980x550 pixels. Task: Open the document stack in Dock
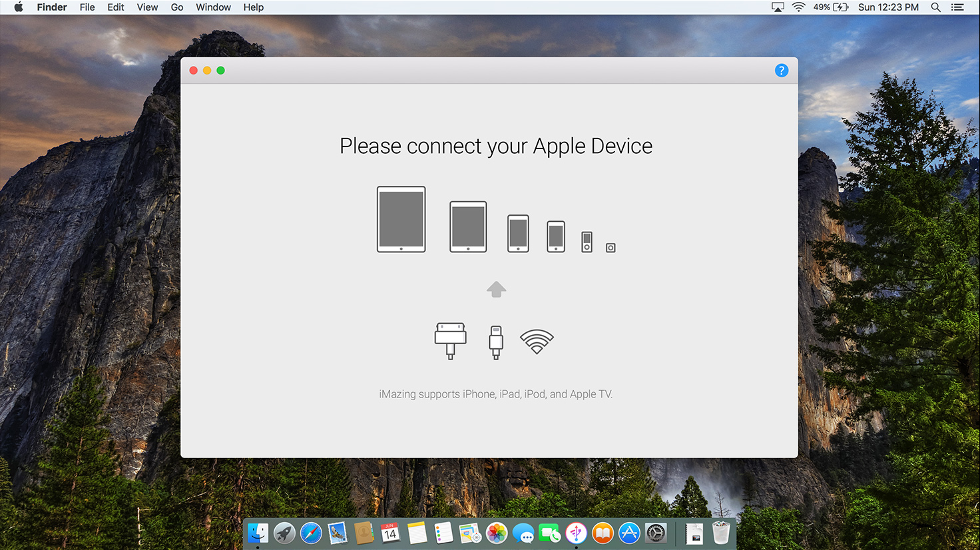[x=694, y=533]
